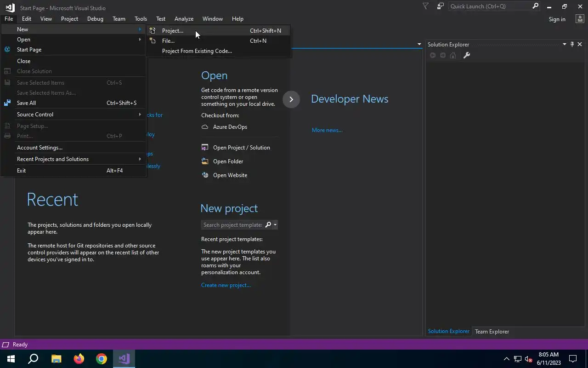Click the search templates magnifier icon

click(268, 225)
